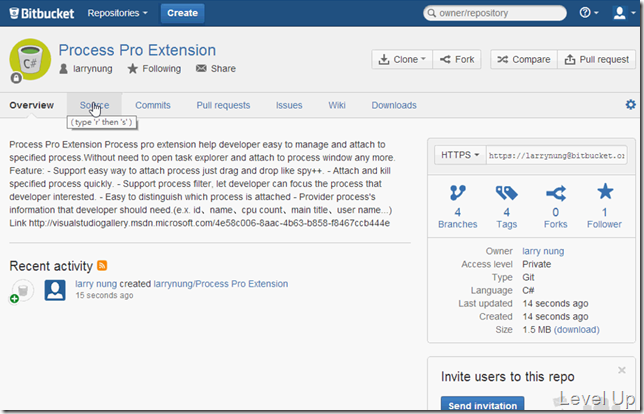
Task: Switch to the Wiki tab
Action: 337,105
